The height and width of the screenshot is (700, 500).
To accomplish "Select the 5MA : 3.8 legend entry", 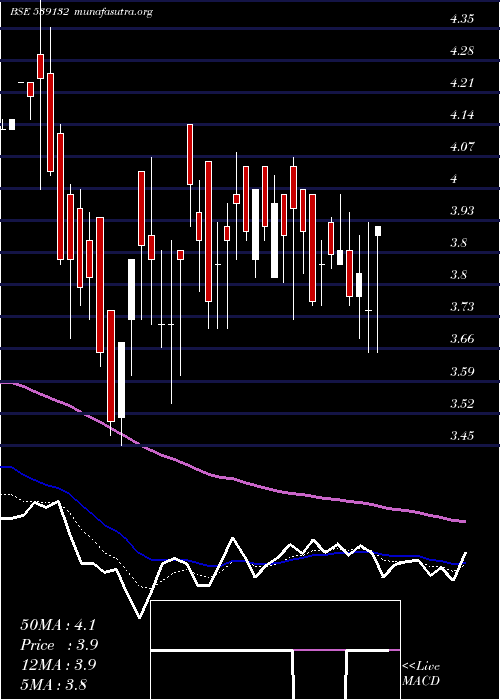I will pos(54,684).
